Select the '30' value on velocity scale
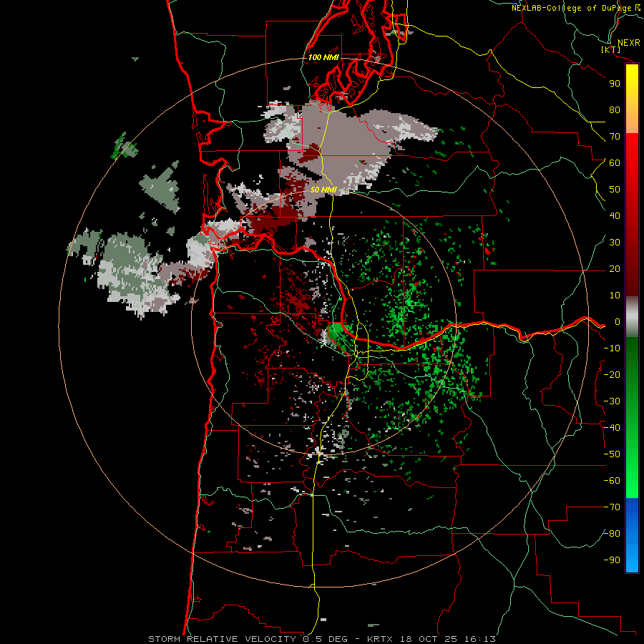 615,243
